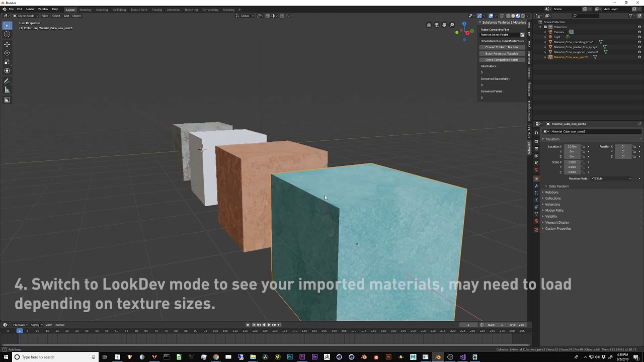The width and height of the screenshot is (644, 362).
Task: Switch to Wireframe viewport shading
Action: coord(508,16)
